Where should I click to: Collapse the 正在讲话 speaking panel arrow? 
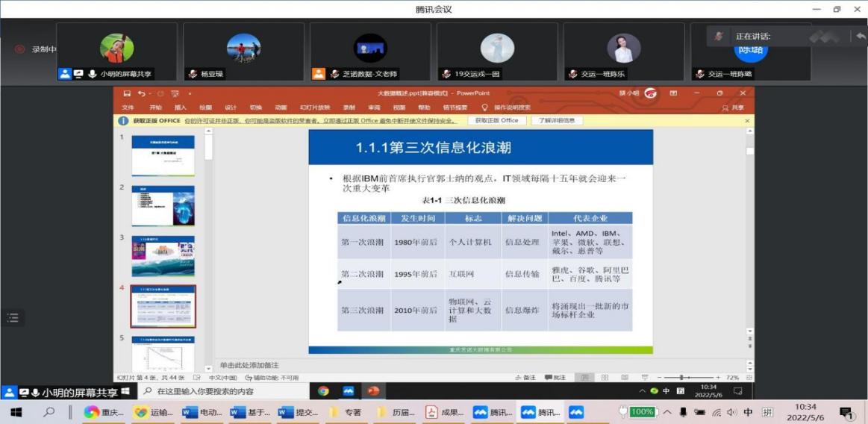pyautogui.click(x=861, y=36)
